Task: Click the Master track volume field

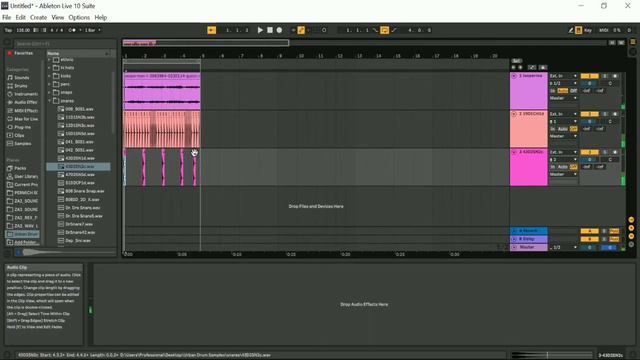Action: point(589,247)
